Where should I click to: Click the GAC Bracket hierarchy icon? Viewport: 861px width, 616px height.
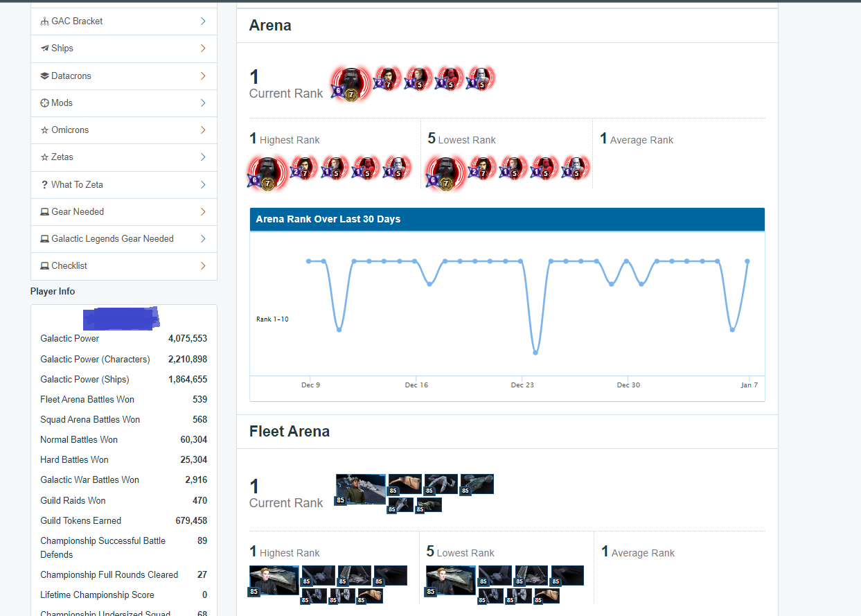[x=45, y=21]
